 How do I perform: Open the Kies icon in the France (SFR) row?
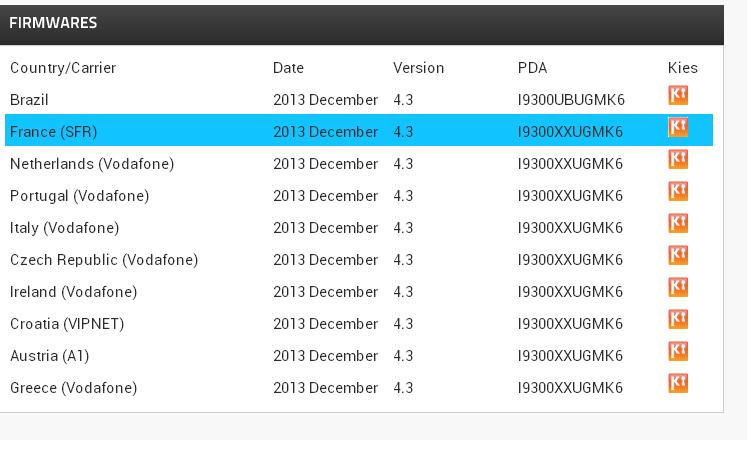[678, 127]
